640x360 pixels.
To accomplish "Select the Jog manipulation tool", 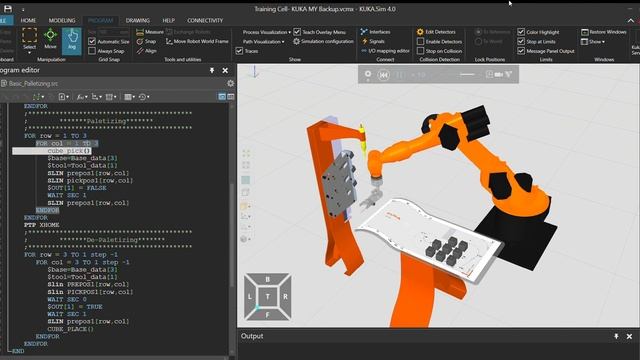I will (72, 41).
